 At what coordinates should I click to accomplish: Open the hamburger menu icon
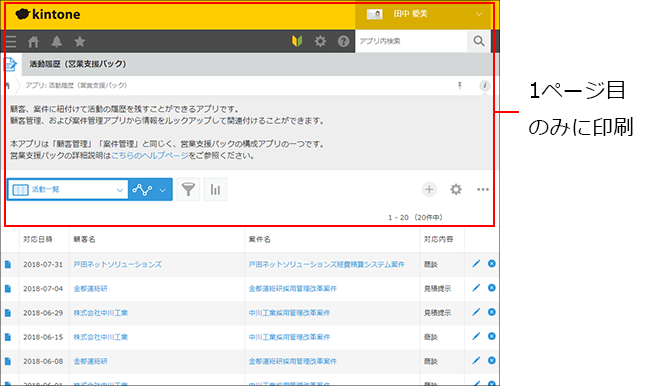(11, 41)
